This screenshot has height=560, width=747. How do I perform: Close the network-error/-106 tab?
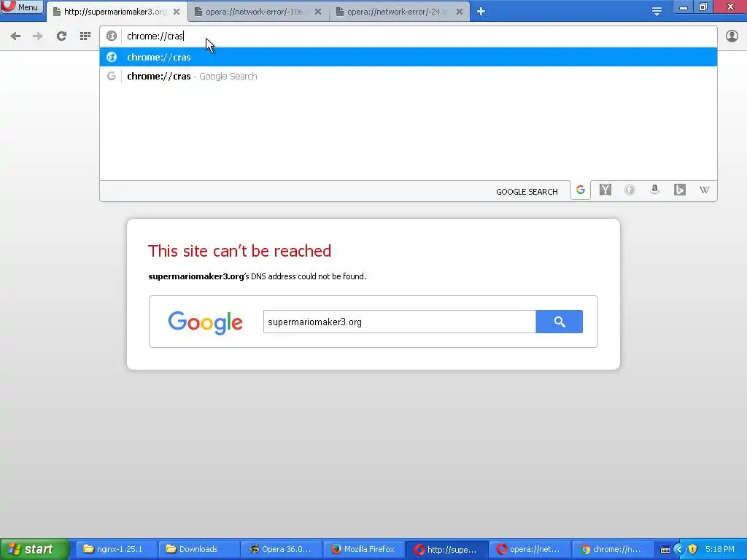318,12
